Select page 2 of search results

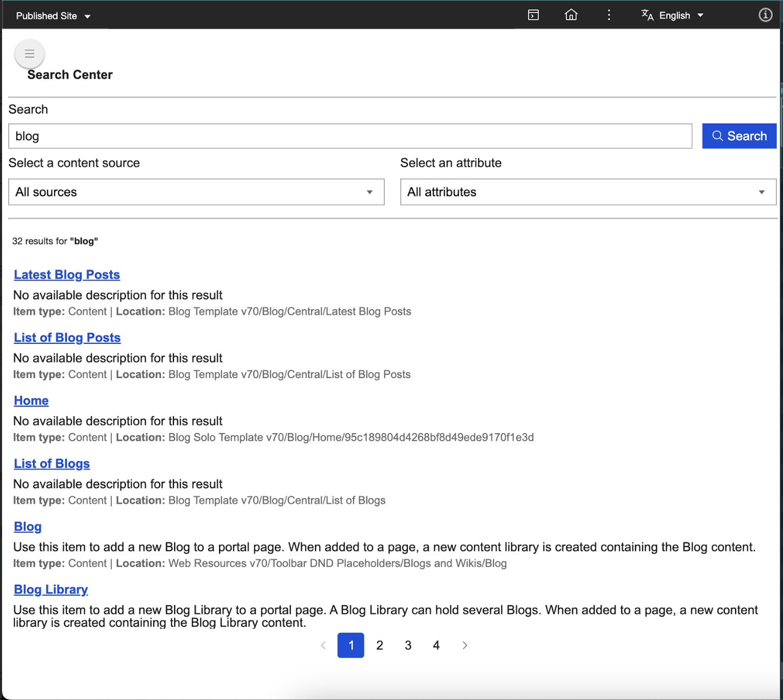(379, 645)
